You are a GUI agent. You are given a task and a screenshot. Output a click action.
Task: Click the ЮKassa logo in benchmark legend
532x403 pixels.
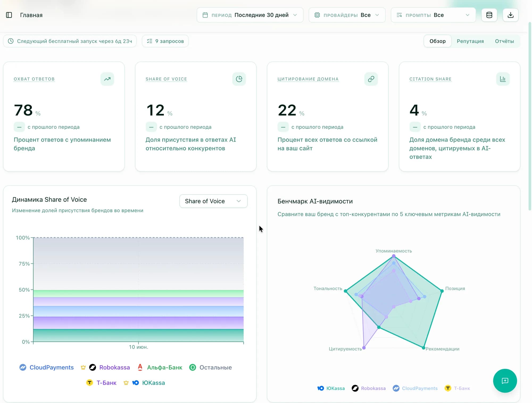(321, 388)
